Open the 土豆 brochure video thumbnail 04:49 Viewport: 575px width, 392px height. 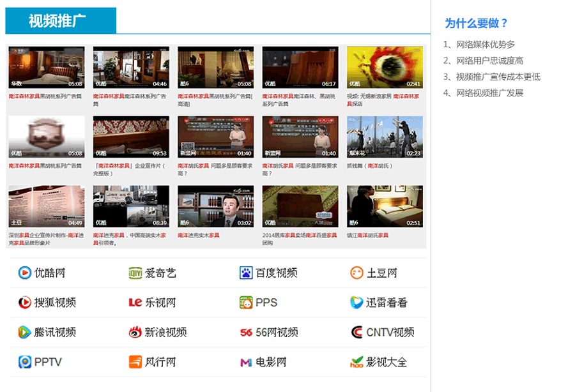tap(47, 207)
